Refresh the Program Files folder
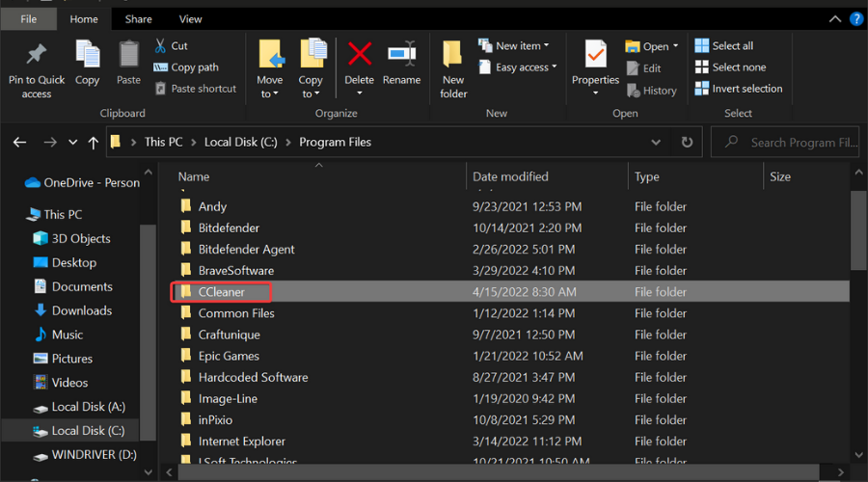Screen dimensions: 868x482 point(687,143)
